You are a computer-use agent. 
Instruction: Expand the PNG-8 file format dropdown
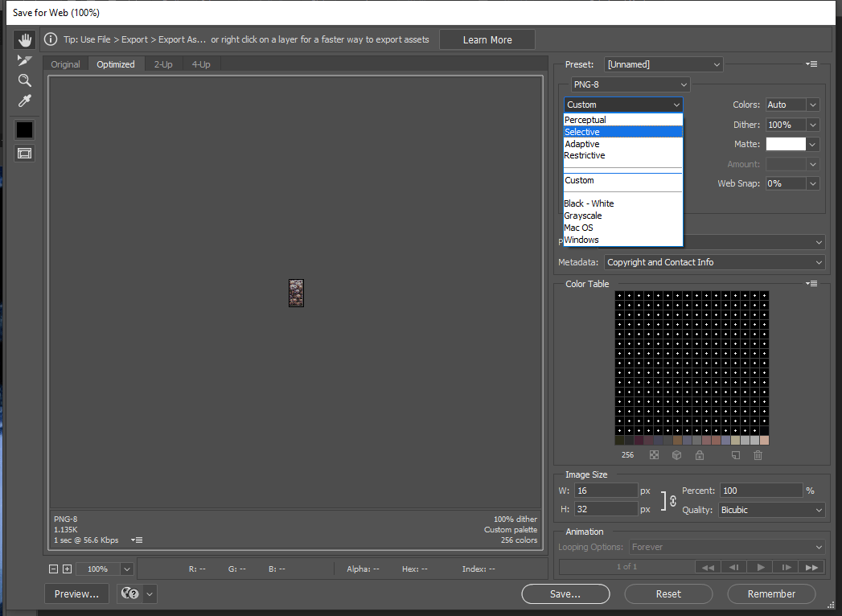pyautogui.click(x=630, y=84)
